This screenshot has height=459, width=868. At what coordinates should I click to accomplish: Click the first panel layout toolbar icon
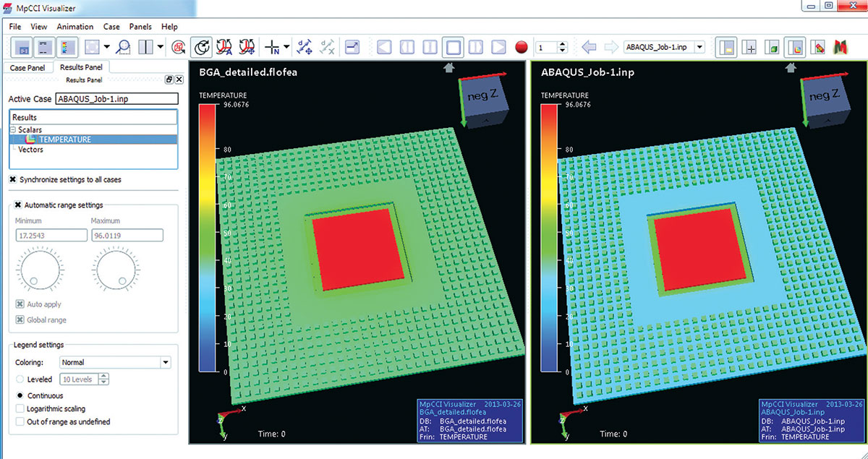[22, 48]
